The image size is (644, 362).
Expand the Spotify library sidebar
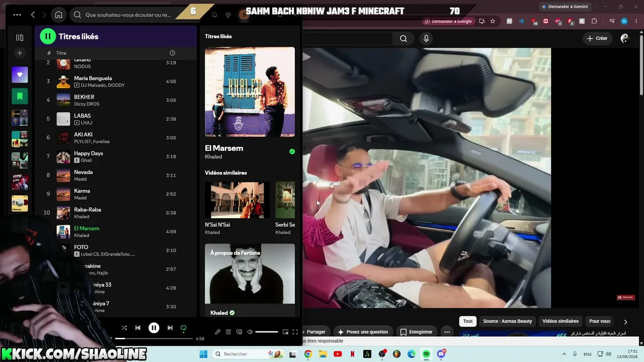20,37
